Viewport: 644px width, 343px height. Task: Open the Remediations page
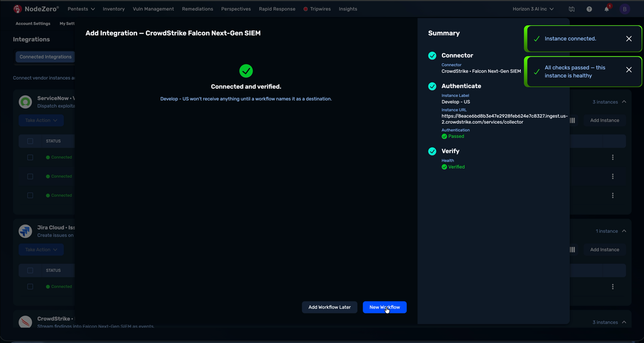click(198, 9)
